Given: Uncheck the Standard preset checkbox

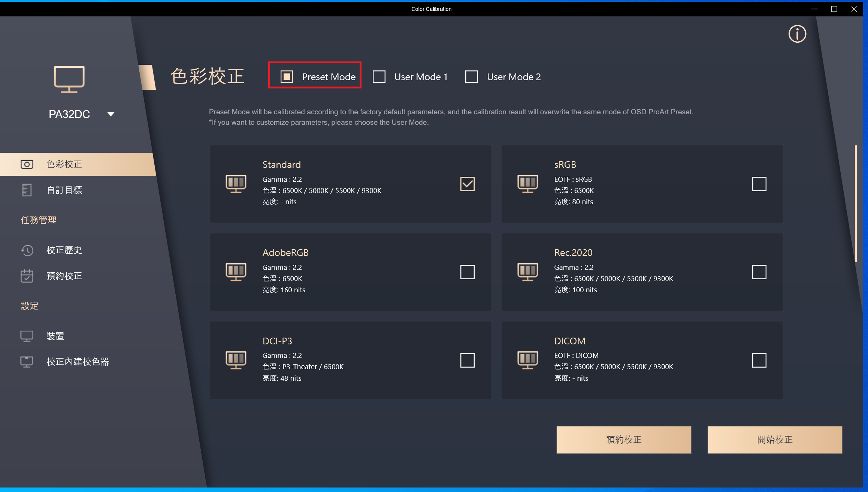Looking at the screenshot, I should [468, 184].
